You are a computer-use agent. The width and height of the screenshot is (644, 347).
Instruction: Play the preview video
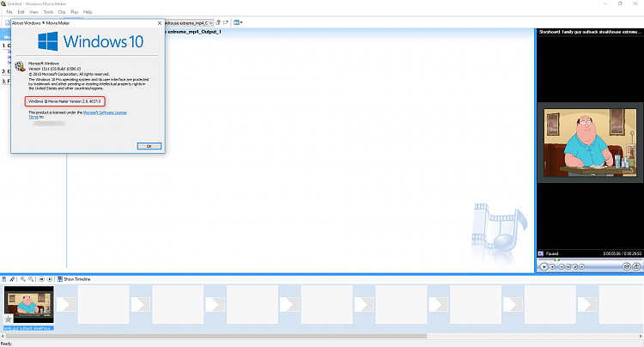(x=544, y=267)
